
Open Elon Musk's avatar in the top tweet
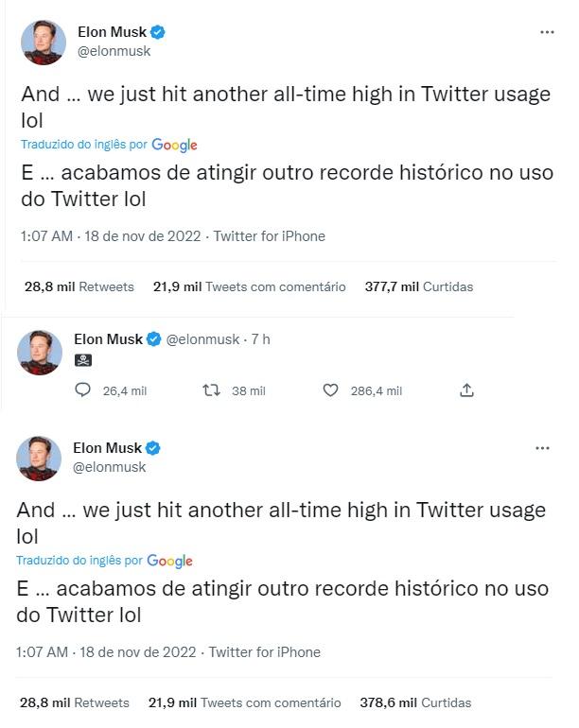[x=44, y=43]
